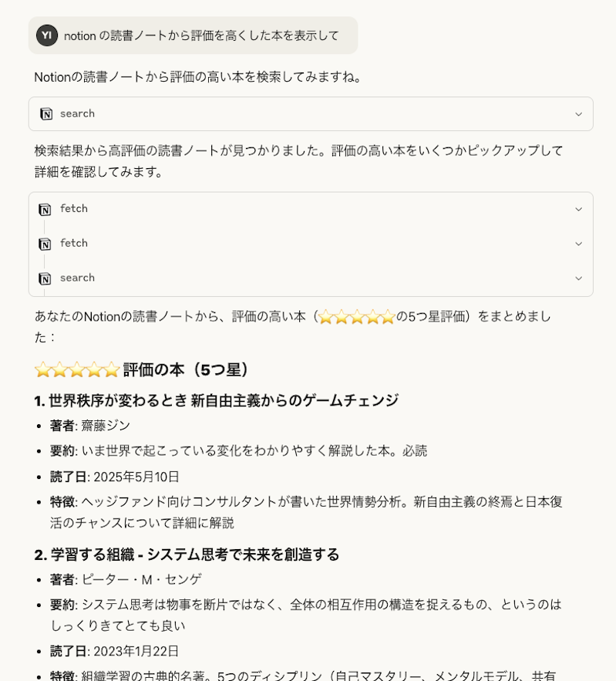
Task: Click Notion icon beside last search call
Action: pyautogui.click(x=45, y=278)
